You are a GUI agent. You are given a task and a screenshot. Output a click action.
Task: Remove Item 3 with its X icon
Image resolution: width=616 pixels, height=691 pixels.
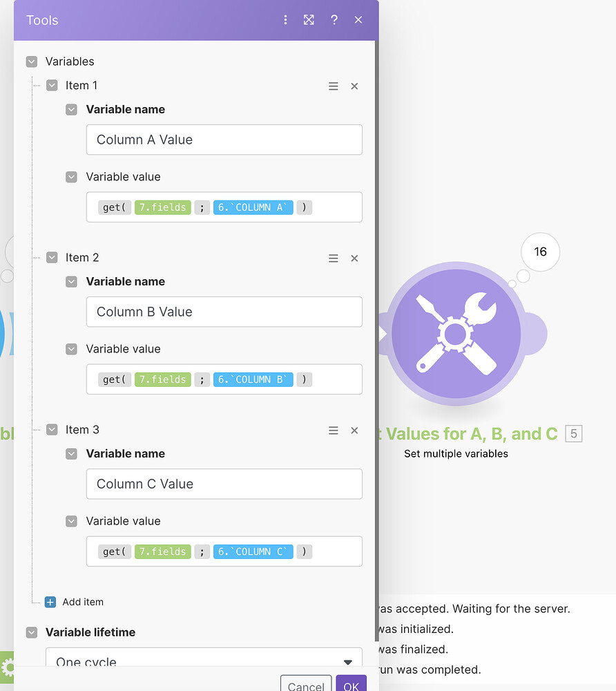(x=354, y=430)
